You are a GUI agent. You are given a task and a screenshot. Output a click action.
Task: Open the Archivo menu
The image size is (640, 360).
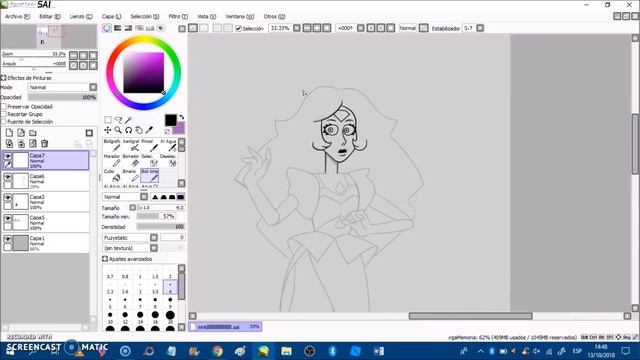[17, 16]
